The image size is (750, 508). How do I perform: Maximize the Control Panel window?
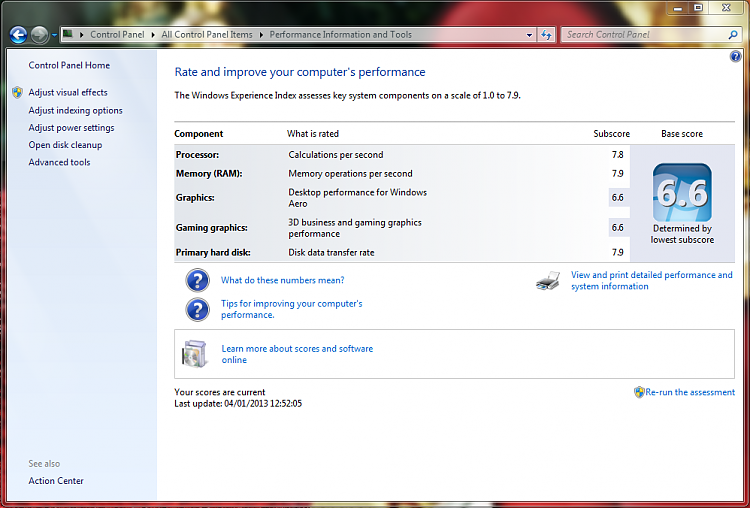click(x=698, y=8)
